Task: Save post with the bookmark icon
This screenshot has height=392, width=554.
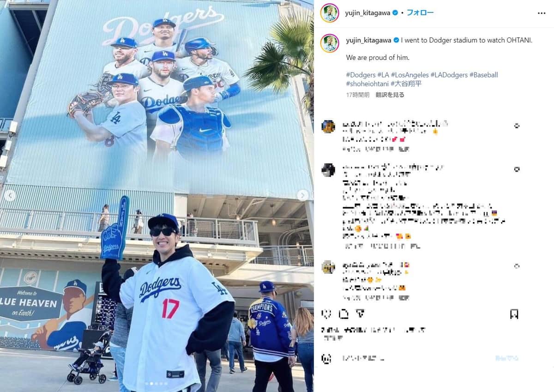Action: click(x=514, y=314)
